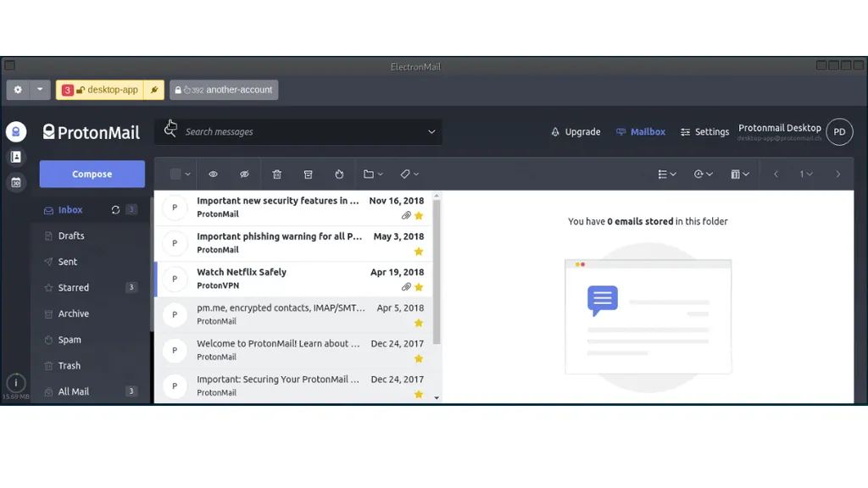Viewport: 868px width, 488px height.
Task: Expand the selection options arrow
Action: point(187,174)
